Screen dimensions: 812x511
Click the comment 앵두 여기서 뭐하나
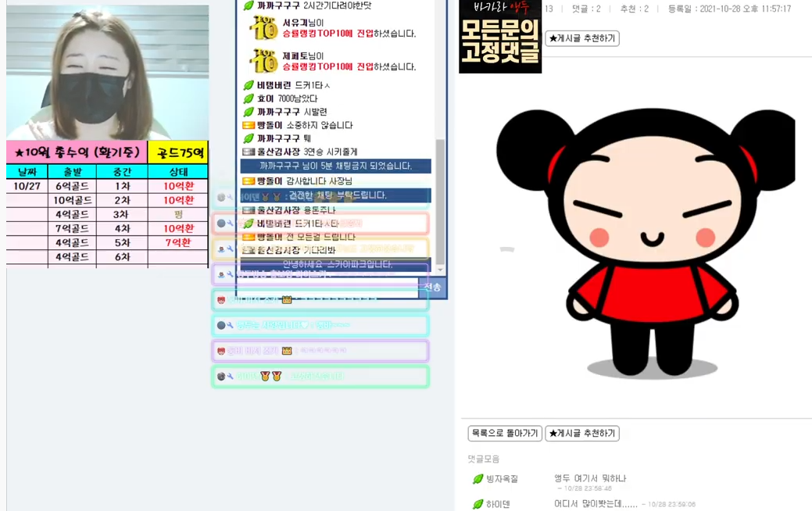[x=590, y=478]
